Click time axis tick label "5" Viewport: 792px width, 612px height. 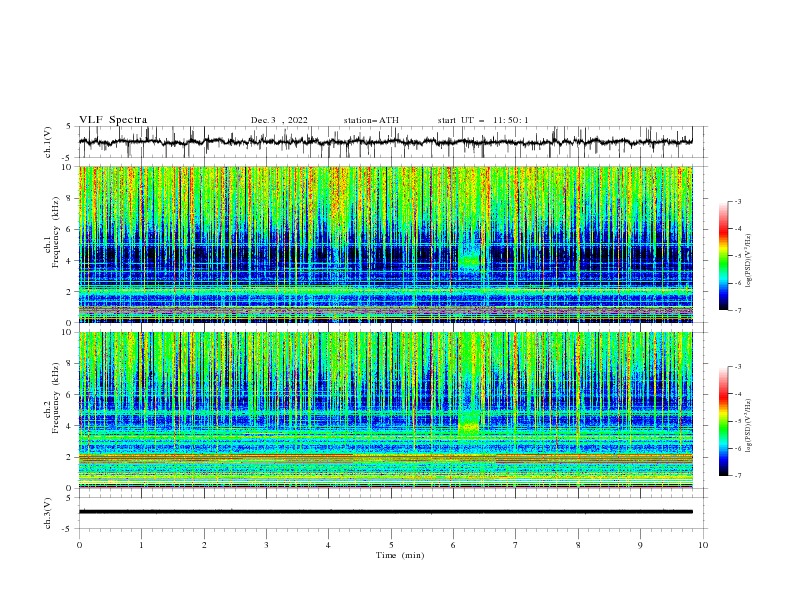(x=391, y=545)
